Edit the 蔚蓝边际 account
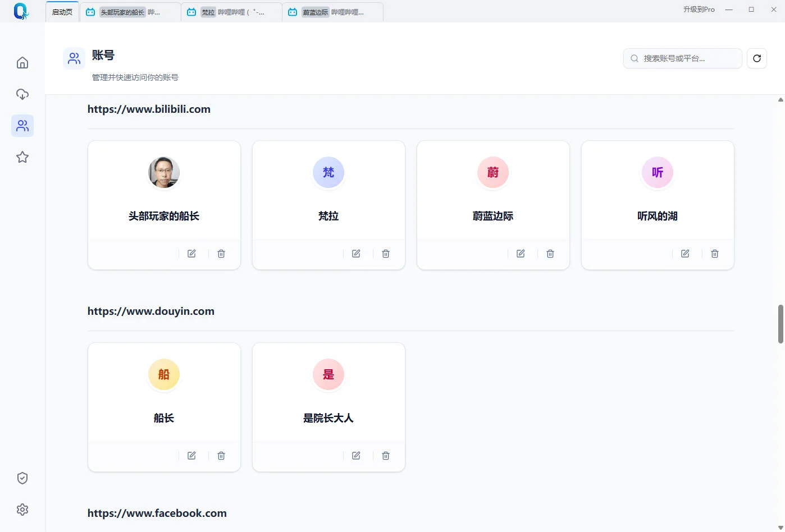This screenshot has width=785, height=532. [x=521, y=254]
